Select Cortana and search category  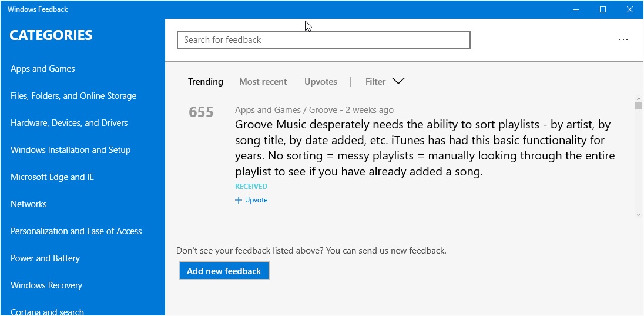[x=47, y=312]
